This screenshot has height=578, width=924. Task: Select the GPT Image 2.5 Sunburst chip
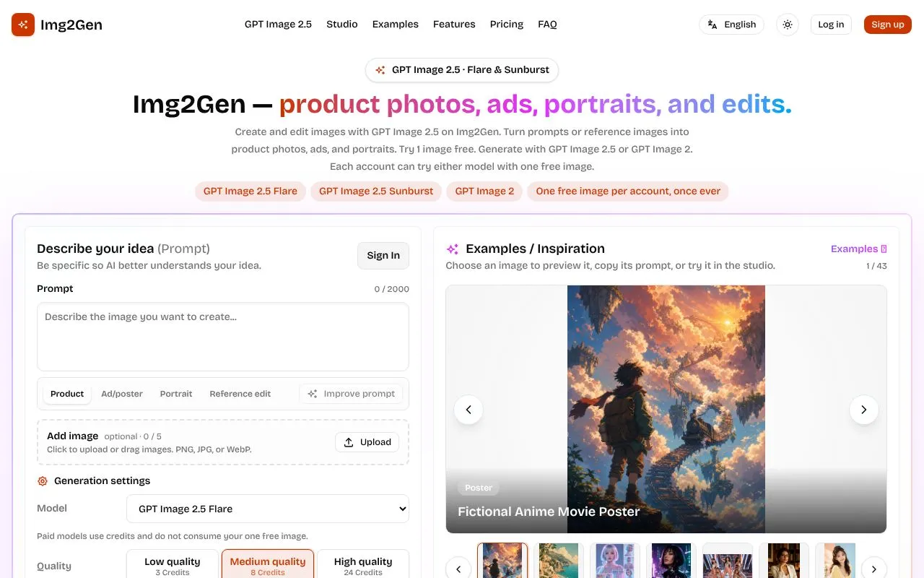click(376, 191)
